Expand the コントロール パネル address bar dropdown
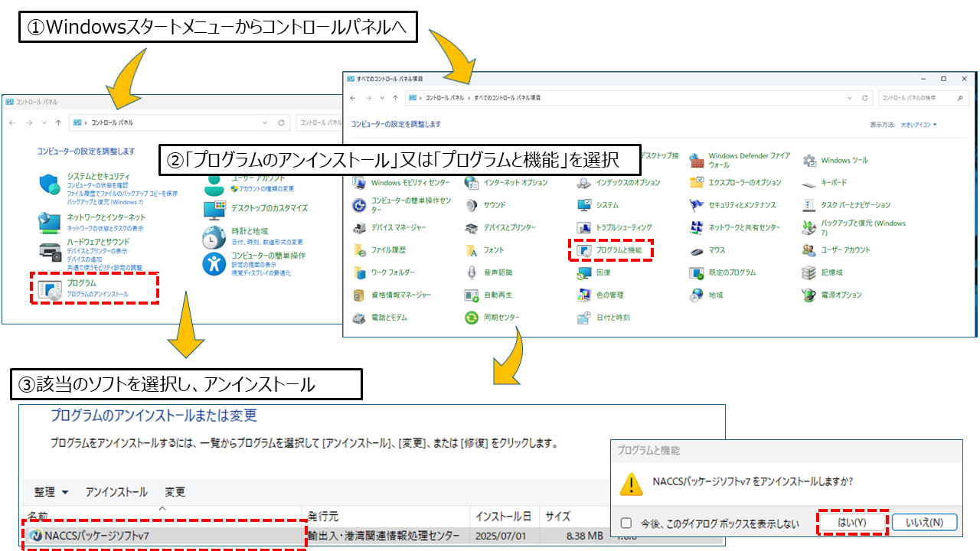 (x=264, y=122)
